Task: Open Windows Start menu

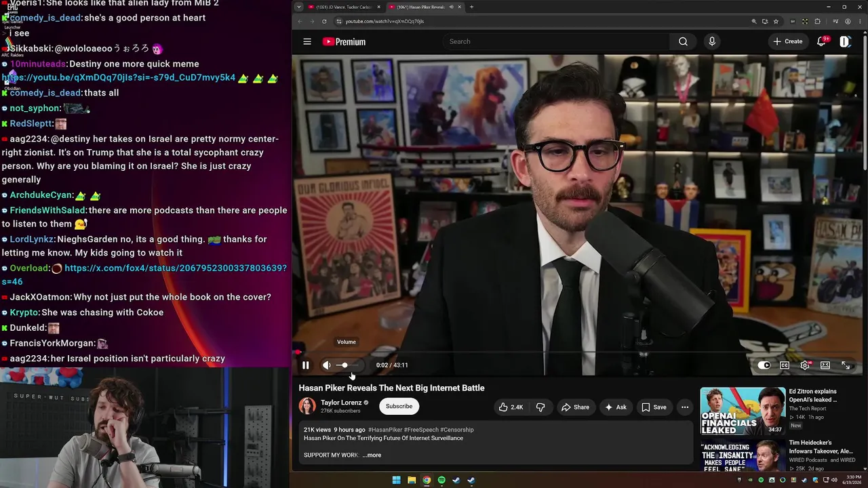Action: (x=396, y=481)
